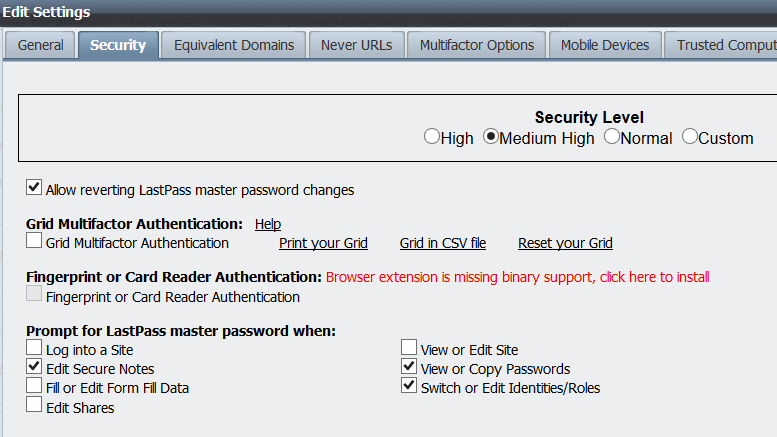Viewport: 777px width, 437px height.
Task: Choose the Custom security level
Action: 690,136
